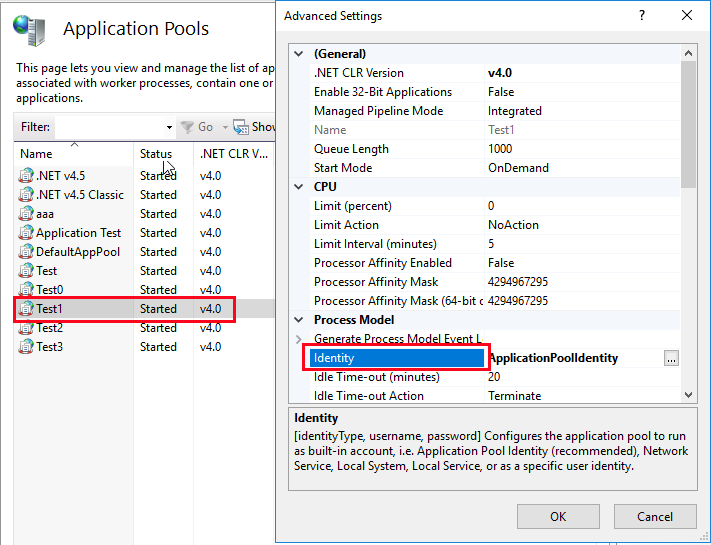Screen dimensions: 711x545
Task: Click the Go filter icon
Action: [186, 127]
